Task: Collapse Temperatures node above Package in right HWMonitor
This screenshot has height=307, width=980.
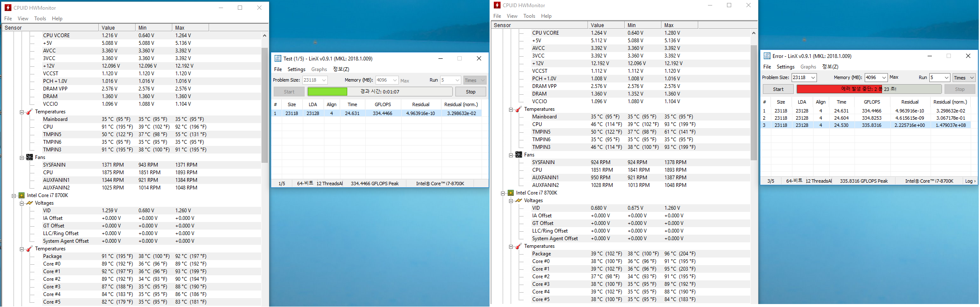Action: [x=511, y=247]
